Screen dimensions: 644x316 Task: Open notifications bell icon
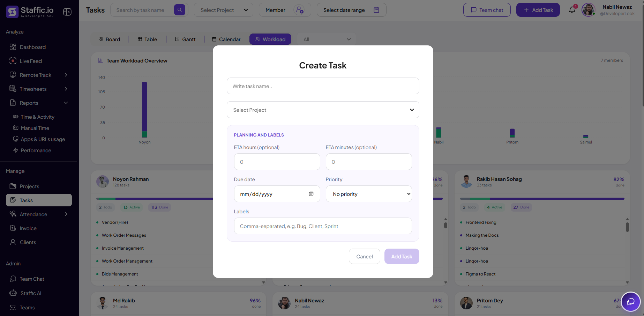click(572, 10)
